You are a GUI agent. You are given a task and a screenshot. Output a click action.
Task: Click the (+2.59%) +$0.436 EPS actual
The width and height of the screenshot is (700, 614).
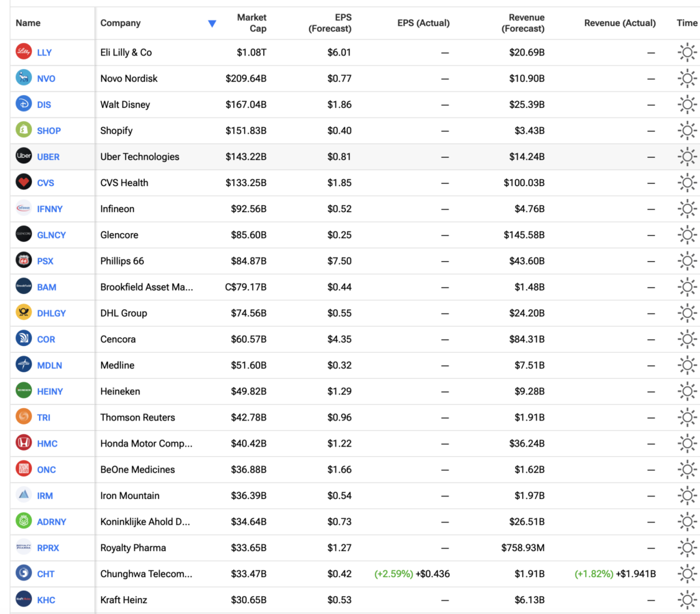coord(412,574)
